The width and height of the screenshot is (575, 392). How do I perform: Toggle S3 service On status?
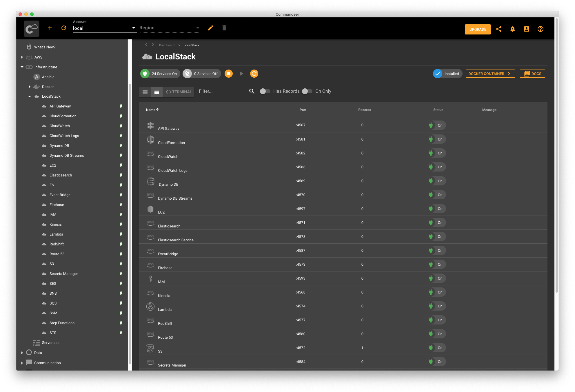437,348
